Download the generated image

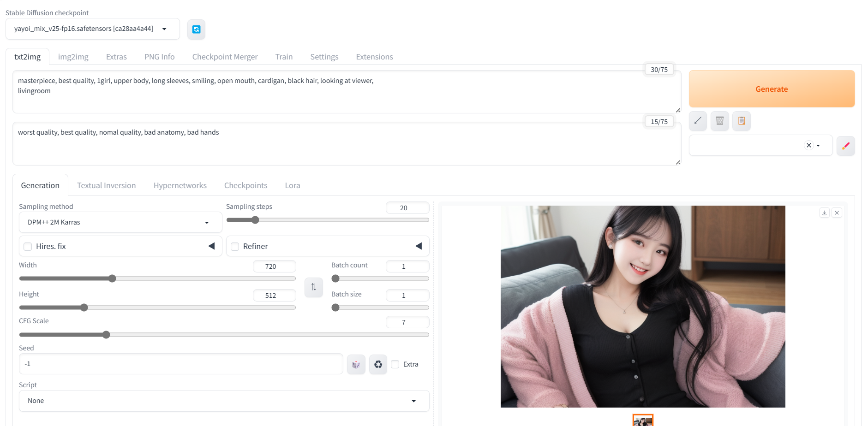point(825,213)
